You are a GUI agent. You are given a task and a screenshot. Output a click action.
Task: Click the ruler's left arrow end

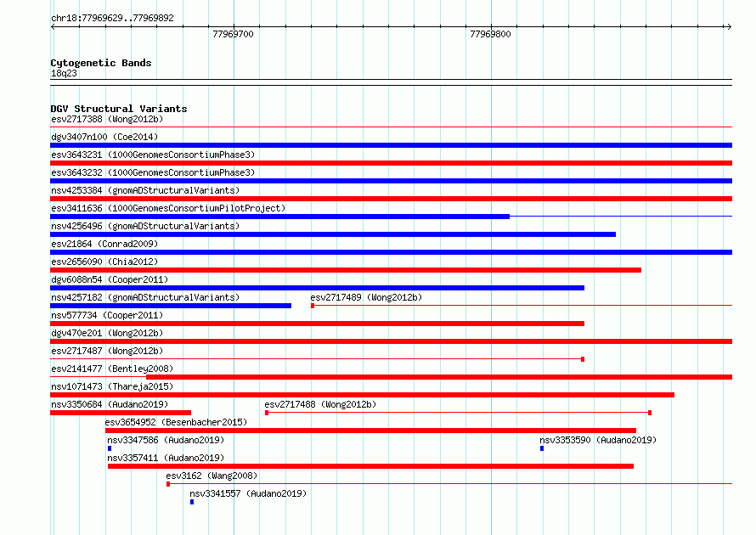(53, 26)
